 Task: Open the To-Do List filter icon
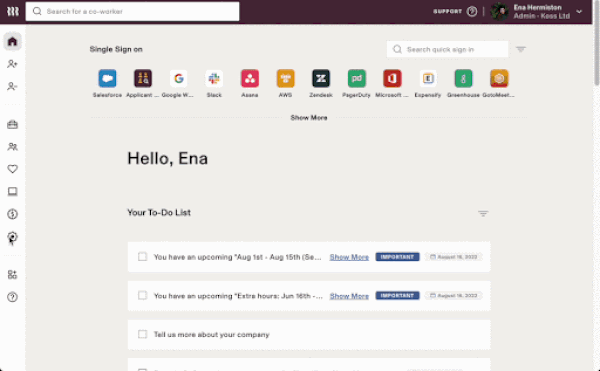483,213
